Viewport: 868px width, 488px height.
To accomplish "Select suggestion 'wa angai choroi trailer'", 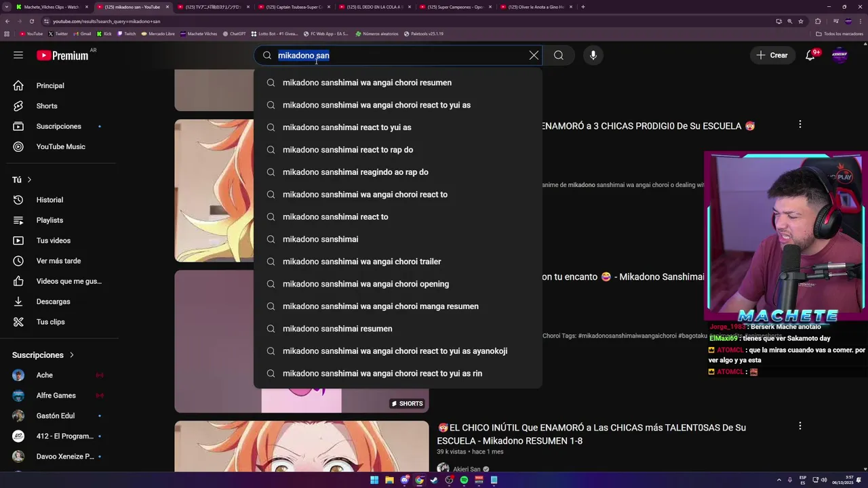I will click(398, 262).
